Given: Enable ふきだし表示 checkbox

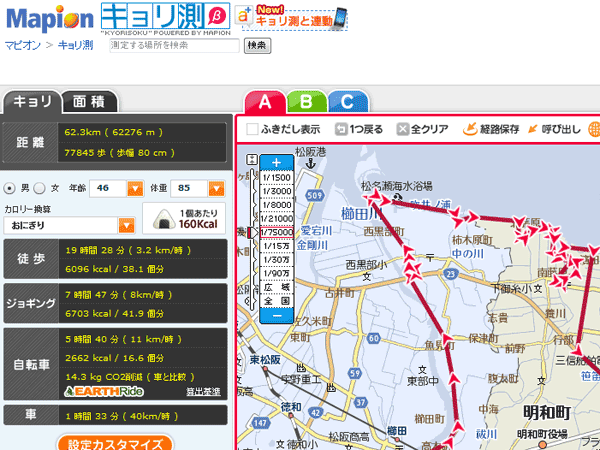Looking at the screenshot, I should coord(252,129).
